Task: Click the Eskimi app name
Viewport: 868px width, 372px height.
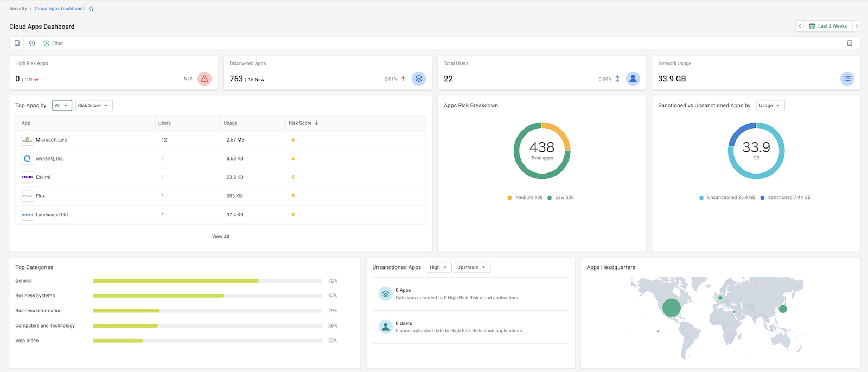Action: click(x=43, y=177)
